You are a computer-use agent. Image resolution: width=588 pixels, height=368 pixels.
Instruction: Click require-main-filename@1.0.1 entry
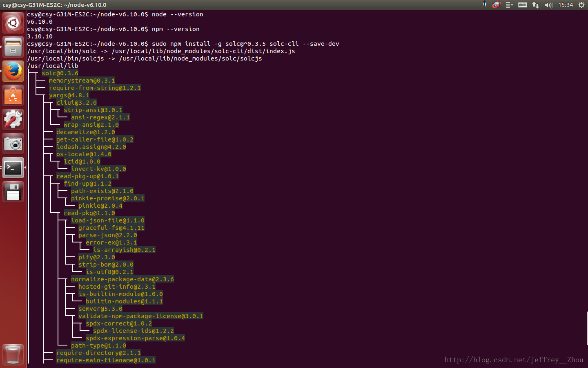tap(106, 360)
